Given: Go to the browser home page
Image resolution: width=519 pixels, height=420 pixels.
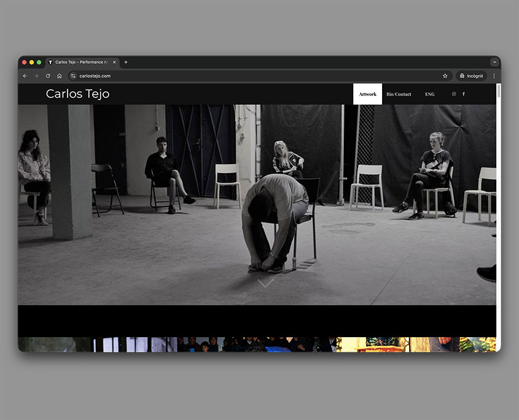Looking at the screenshot, I should [x=60, y=76].
